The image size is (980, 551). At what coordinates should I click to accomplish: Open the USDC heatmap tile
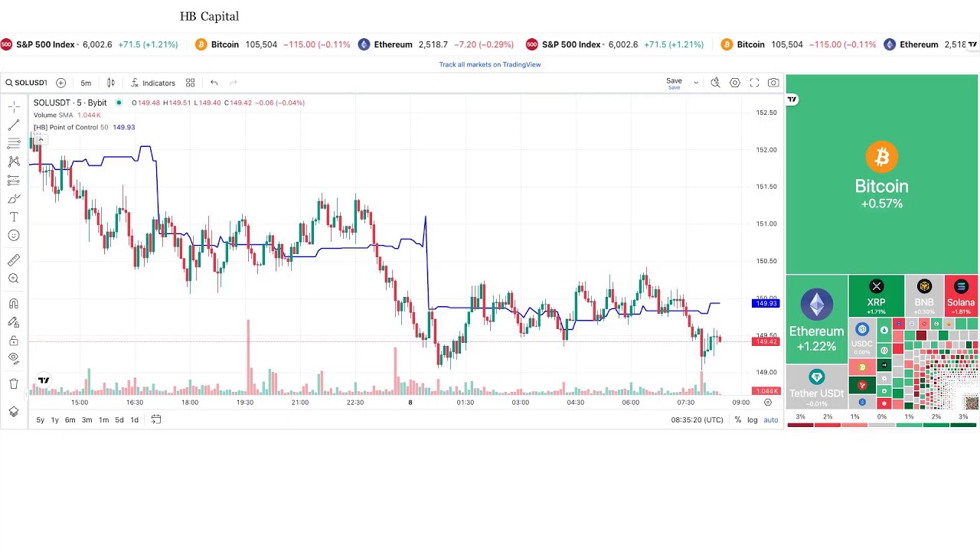(x=862, y=337)
